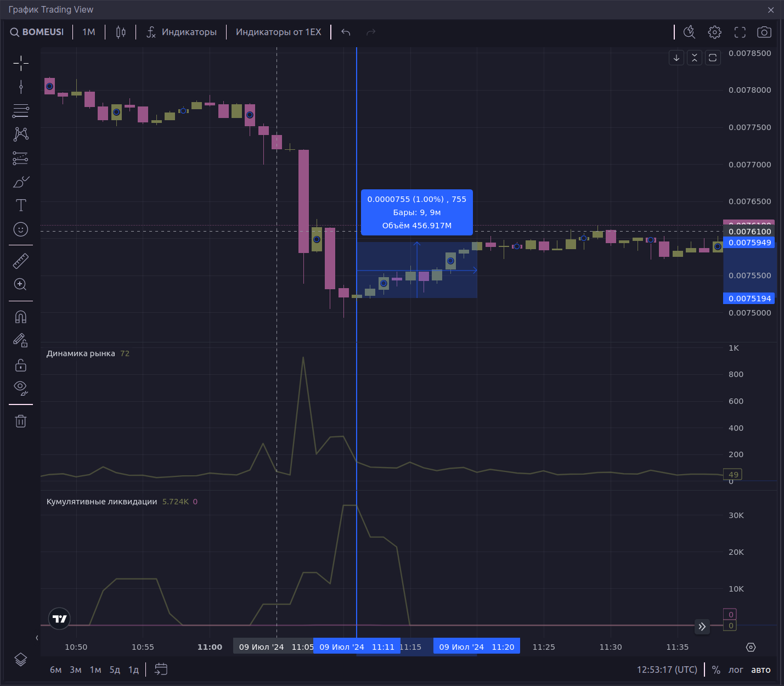The image size is (784, 686).
Task: Open the candlestick chart type menu
Action: pyautogui.click(x=121, y=32)
